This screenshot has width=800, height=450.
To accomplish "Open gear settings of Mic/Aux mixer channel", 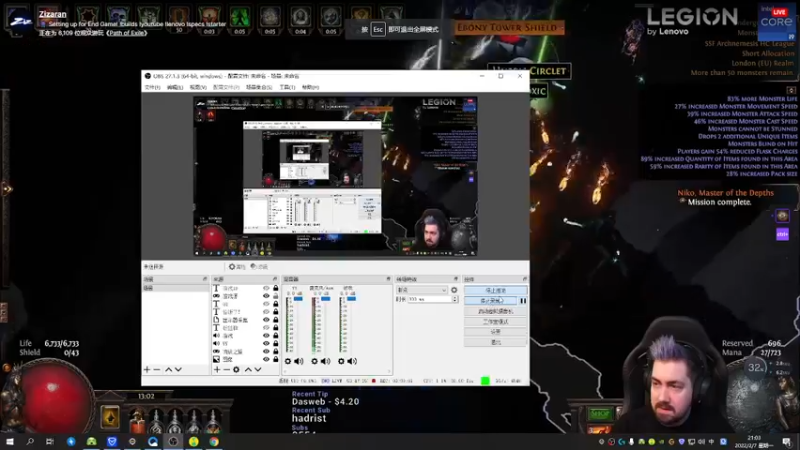I will [x=314, y=361].
